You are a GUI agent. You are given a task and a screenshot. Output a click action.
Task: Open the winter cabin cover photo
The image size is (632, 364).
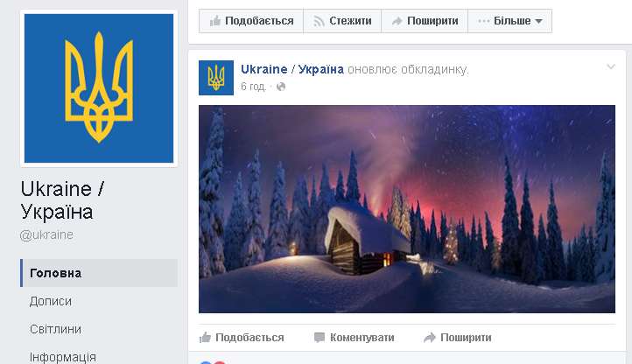[407, 209]
